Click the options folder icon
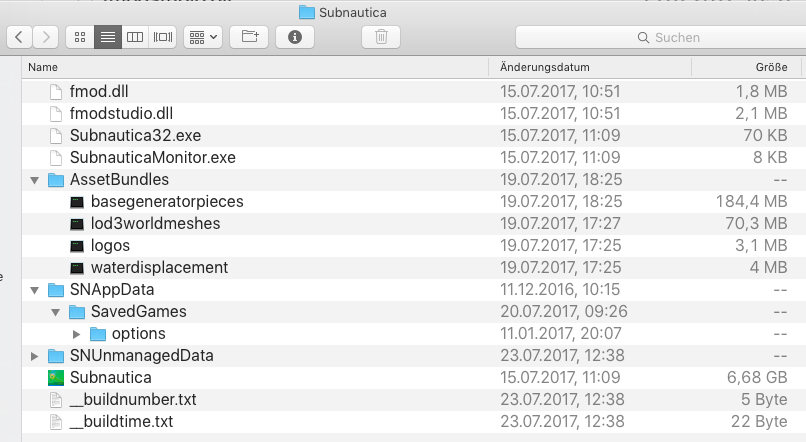This screenshot has height=442, width=806. pos(98,334)
